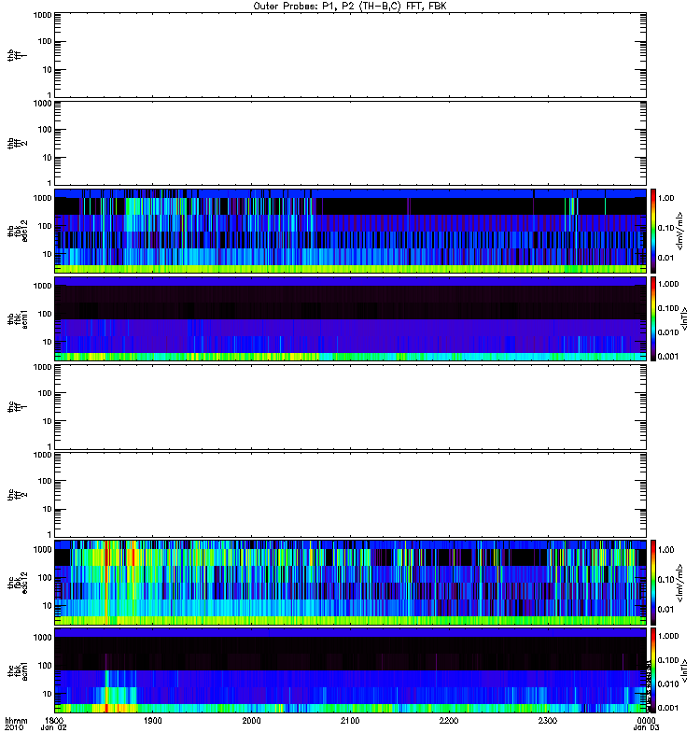Click the "1.000" value on thc scm1 color bar
The image size is (700, 747).
tap(668, 636)
